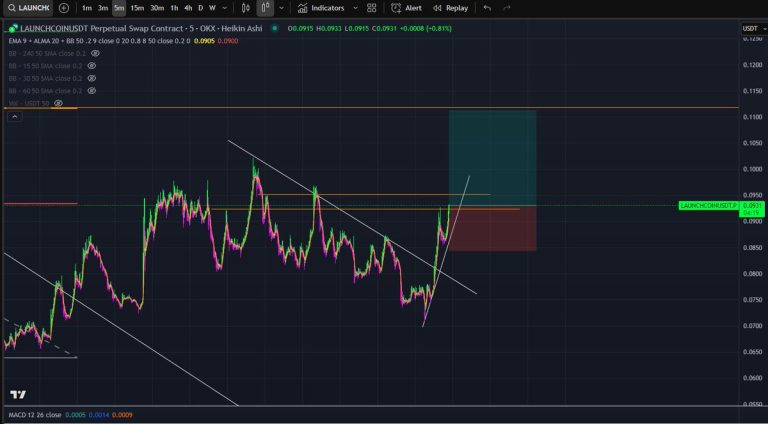Click the 0.1000 price axis label
The width and height of the screenshot is (768, 424).
tap(752, 169)
